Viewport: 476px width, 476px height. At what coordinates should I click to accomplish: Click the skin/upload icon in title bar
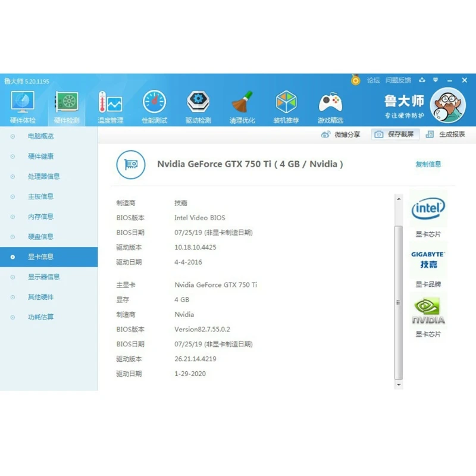[422, 80]
